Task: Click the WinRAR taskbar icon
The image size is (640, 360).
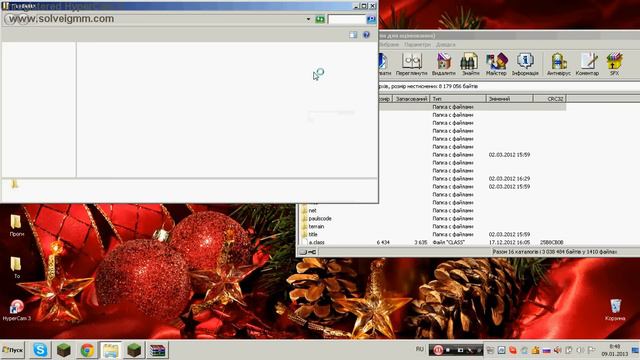Action: pyautogui.click(x=157, y=350)
